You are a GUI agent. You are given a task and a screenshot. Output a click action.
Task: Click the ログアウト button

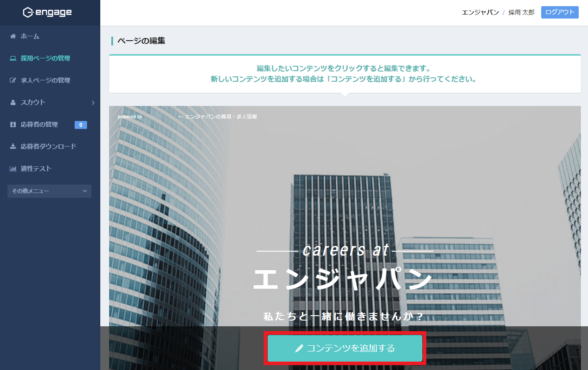(x=560, y=12)
